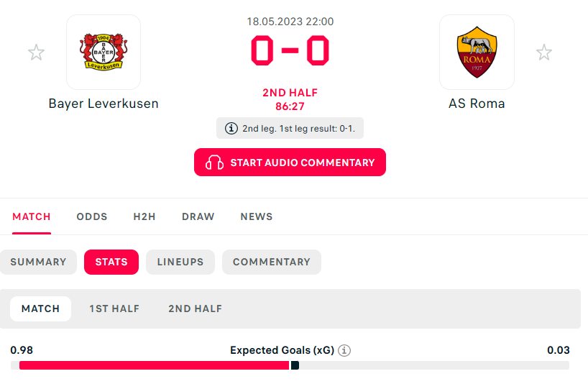The height and width of the screenshot is (384, 588).
Task: Favorite AS Roma with the star icon
Action: coord(544,52)
